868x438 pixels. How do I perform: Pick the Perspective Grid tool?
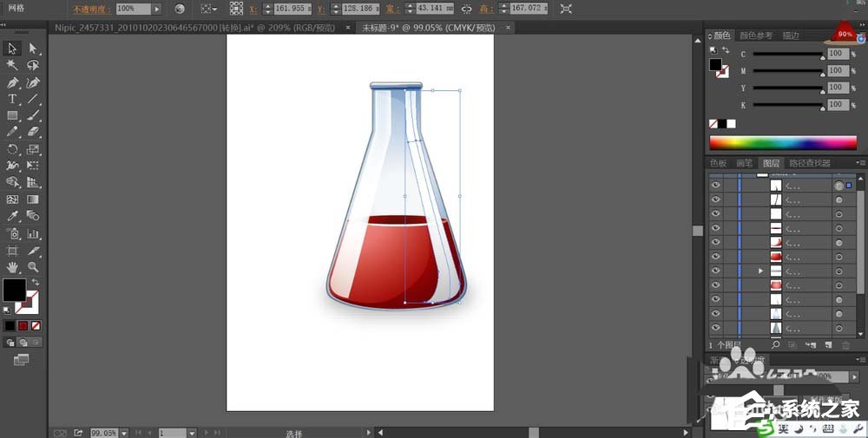(x=33, y=182)
